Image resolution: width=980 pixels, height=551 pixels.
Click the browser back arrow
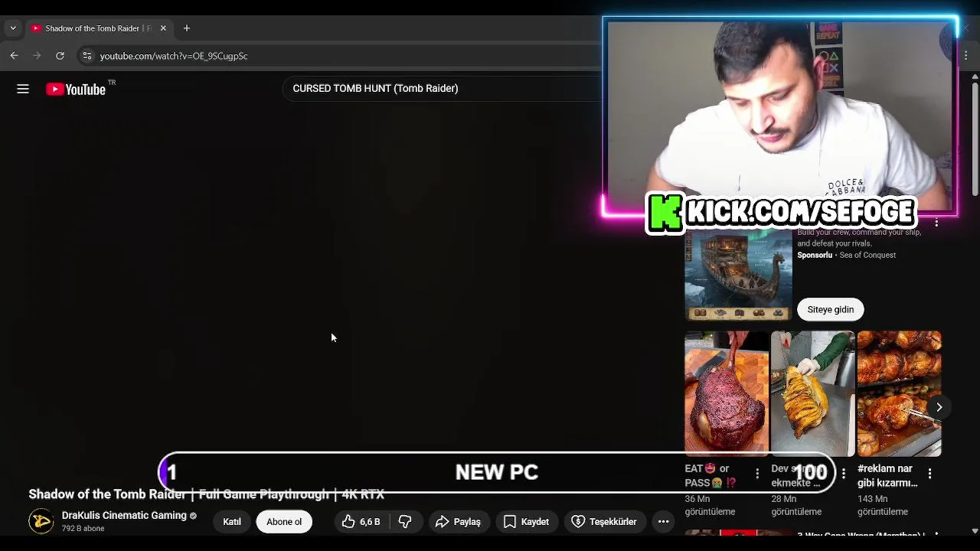pos(14,56)
